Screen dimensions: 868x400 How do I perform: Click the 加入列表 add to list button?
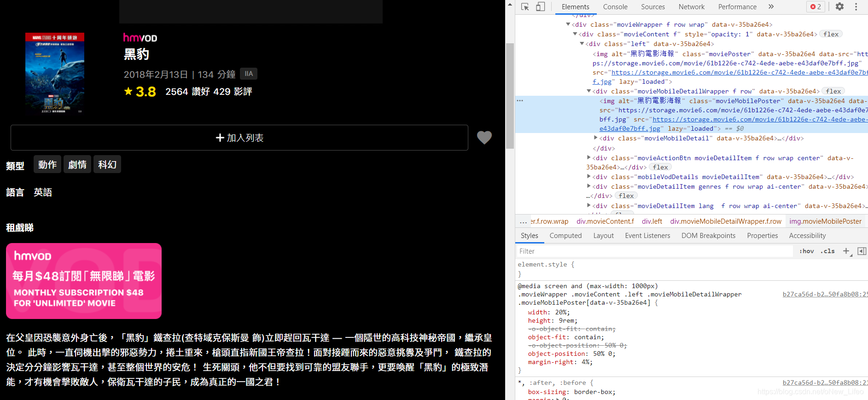(x=239, y=138)
